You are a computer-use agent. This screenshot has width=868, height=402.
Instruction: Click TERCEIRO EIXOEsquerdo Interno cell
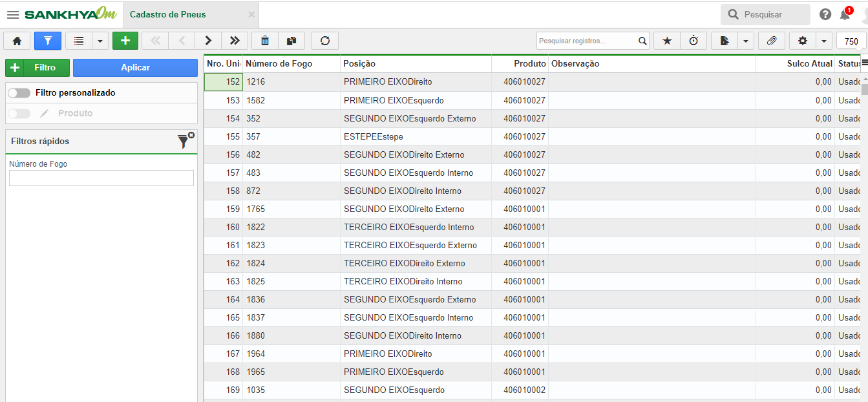[416, 227]
